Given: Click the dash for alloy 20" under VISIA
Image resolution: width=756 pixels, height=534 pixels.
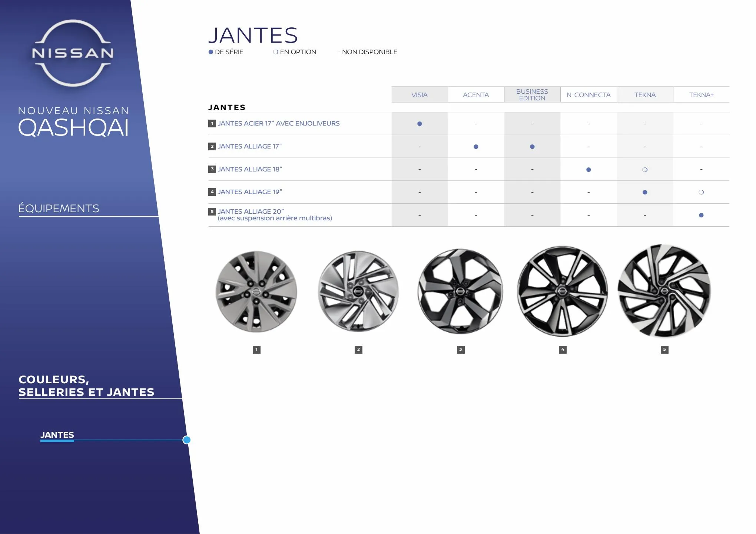Looking at the screenshot, I should [x=420, y=215].
